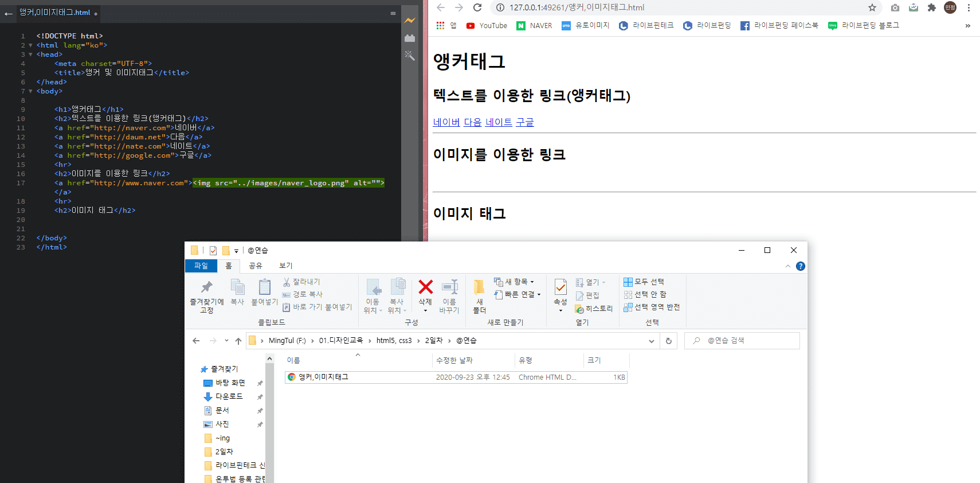The height and width of the screenshot is (483, 980).
Task: Open the Brackets Extension Manager icon
Action: 409,38
